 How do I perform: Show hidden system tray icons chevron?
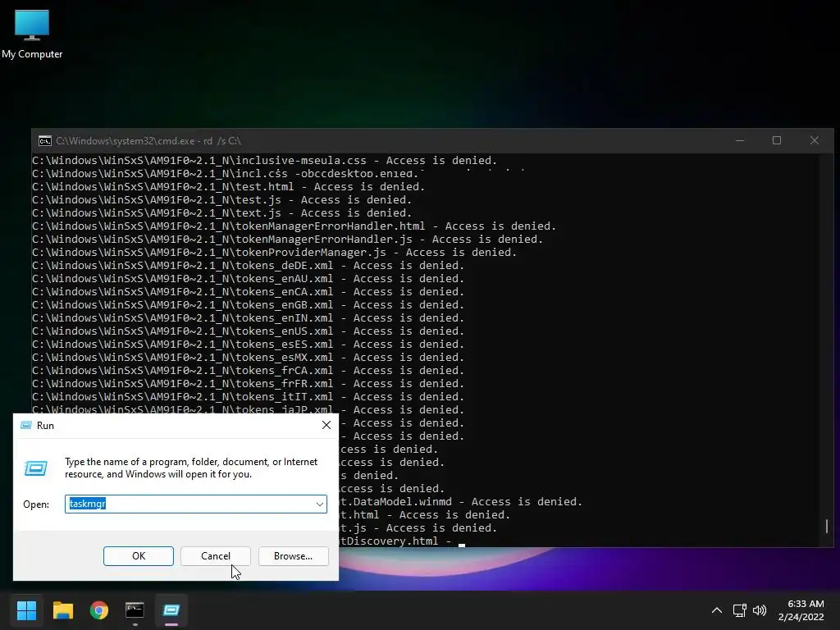(x=717, y=610)
